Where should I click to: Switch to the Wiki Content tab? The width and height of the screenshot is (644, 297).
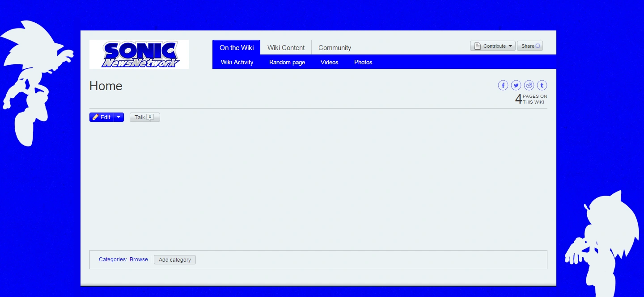[x=286, y=48]
